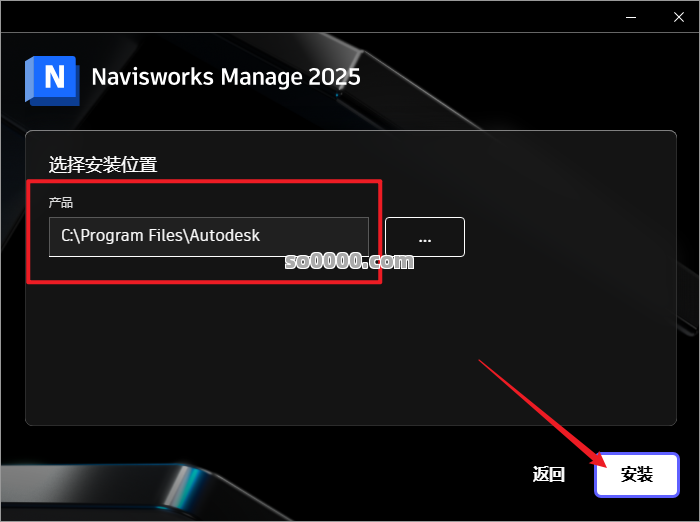Screen dimensions: 700x522
Task: Close the Navisworks installer window
Action: point(679,17)
